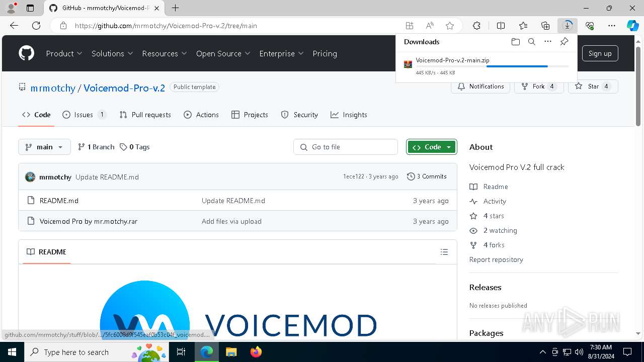Viewport: 644px width, 362px height.
Task: Show hidden system tray icons
Action: (x=542, y=352)
